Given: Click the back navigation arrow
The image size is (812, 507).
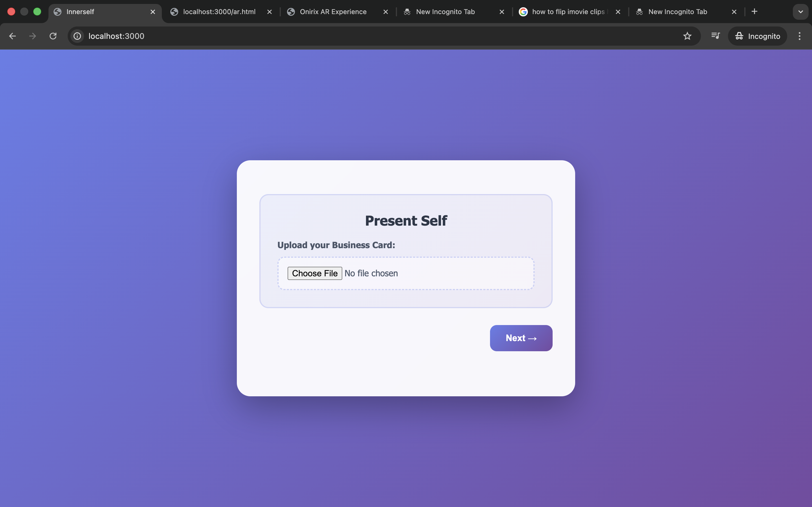Looking at the screenshot, I should coord(12,36).
